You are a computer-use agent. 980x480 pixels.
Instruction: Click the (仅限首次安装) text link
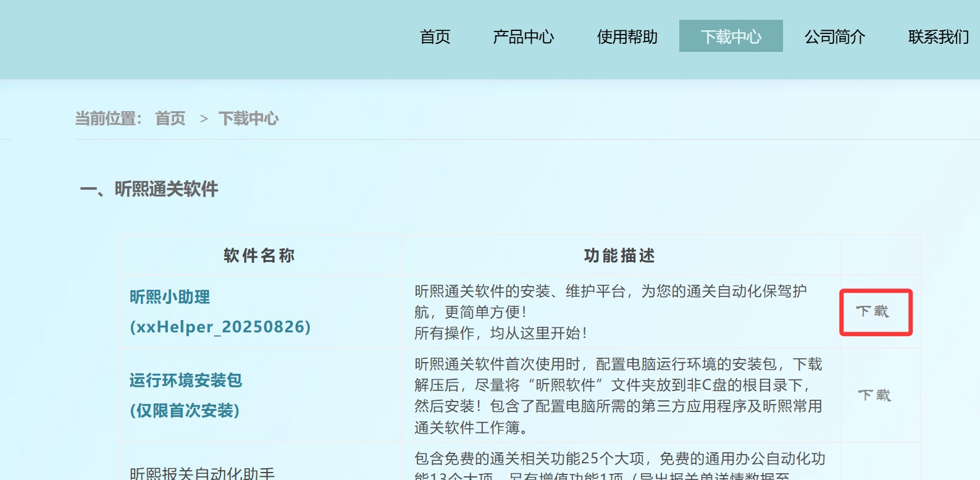point(185,411)
